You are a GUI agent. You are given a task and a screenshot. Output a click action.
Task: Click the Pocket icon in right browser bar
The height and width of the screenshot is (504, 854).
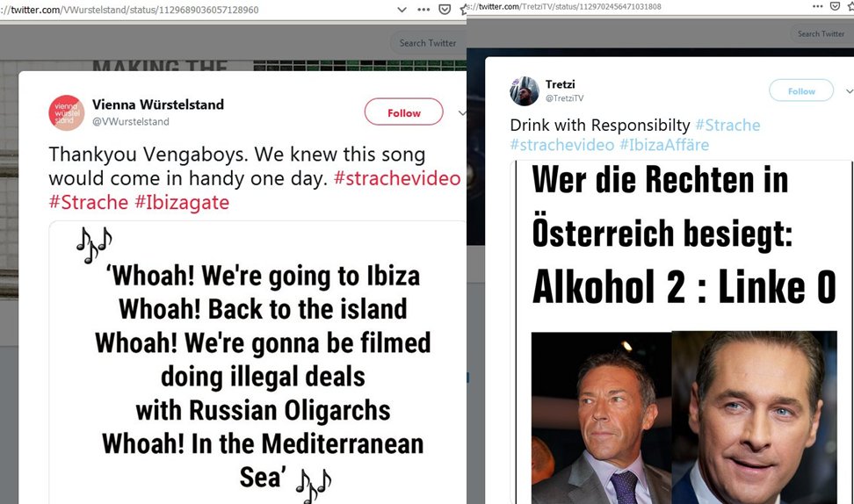pos(835,6)
